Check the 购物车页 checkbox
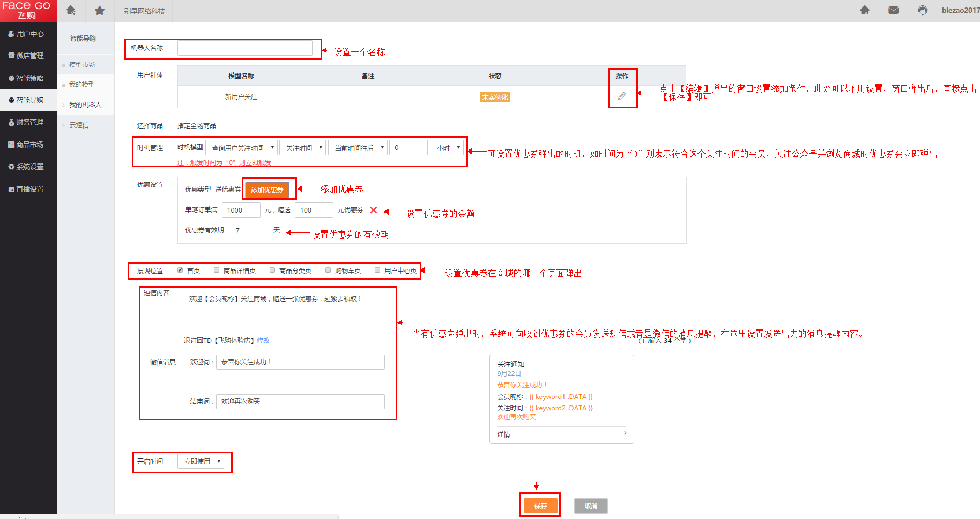Screen dimensions: 980x519 click(328, 270)
